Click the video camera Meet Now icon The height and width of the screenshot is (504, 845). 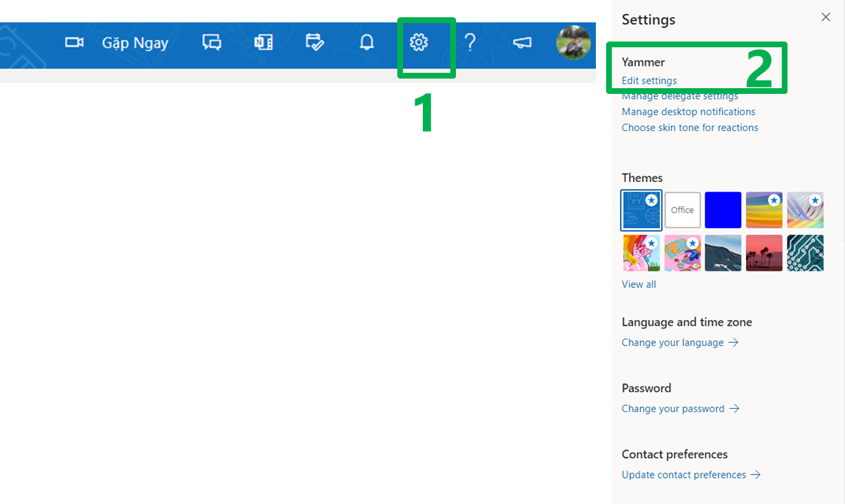pos(75,43)
